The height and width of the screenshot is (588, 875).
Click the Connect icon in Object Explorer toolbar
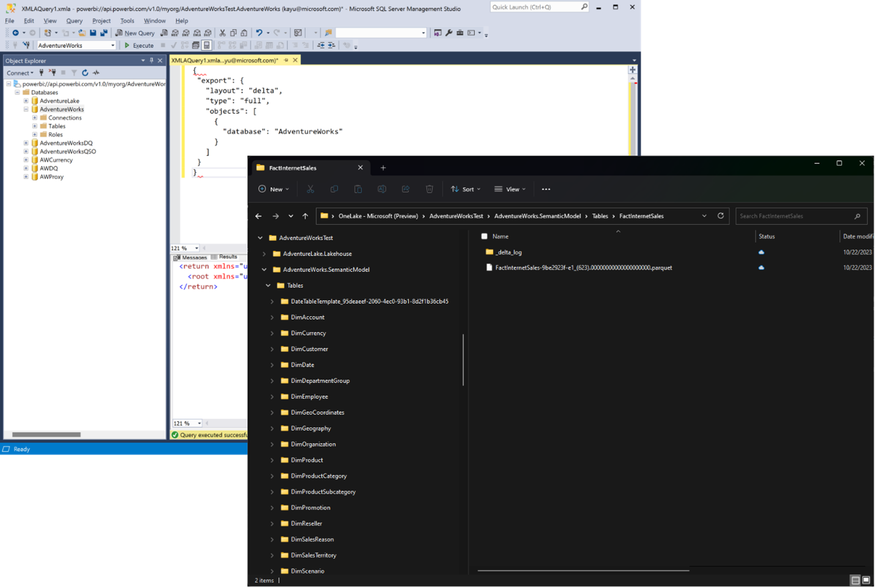click(42, 72)
